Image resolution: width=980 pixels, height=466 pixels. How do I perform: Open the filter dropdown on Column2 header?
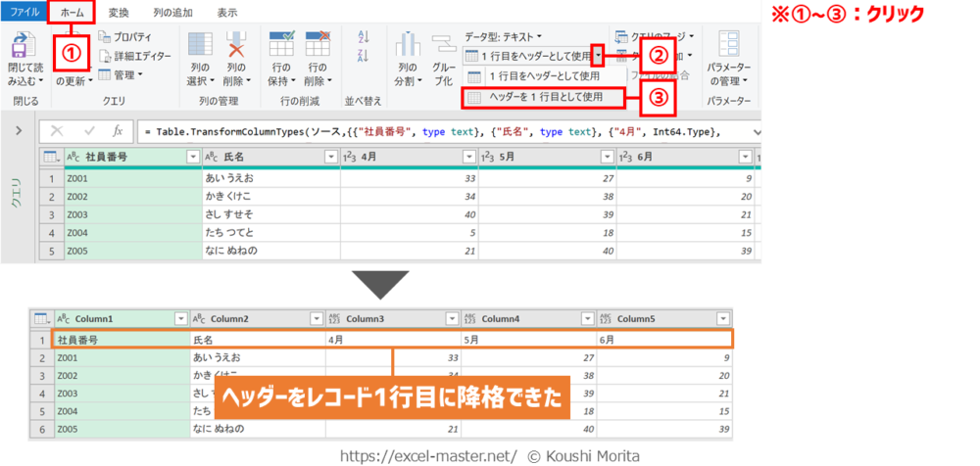coord(316,318)
